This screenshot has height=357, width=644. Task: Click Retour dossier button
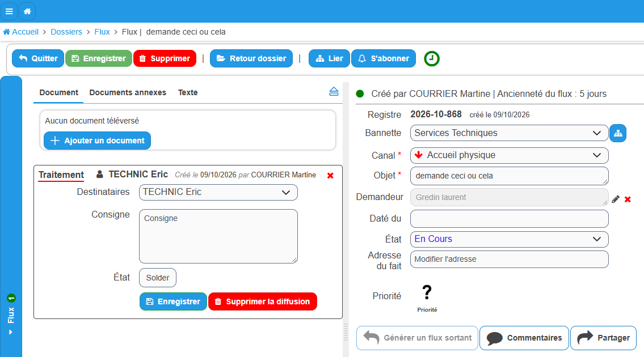coord(251,58)
